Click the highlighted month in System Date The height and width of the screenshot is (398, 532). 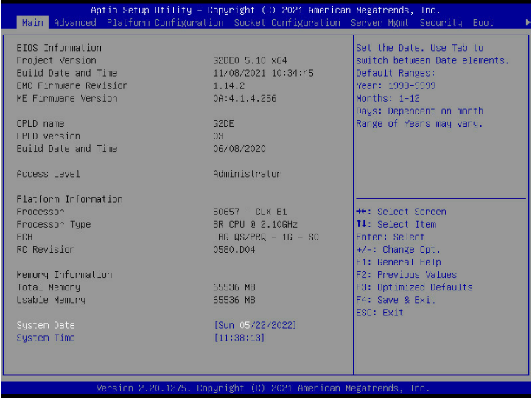click(x=245, y=325)
